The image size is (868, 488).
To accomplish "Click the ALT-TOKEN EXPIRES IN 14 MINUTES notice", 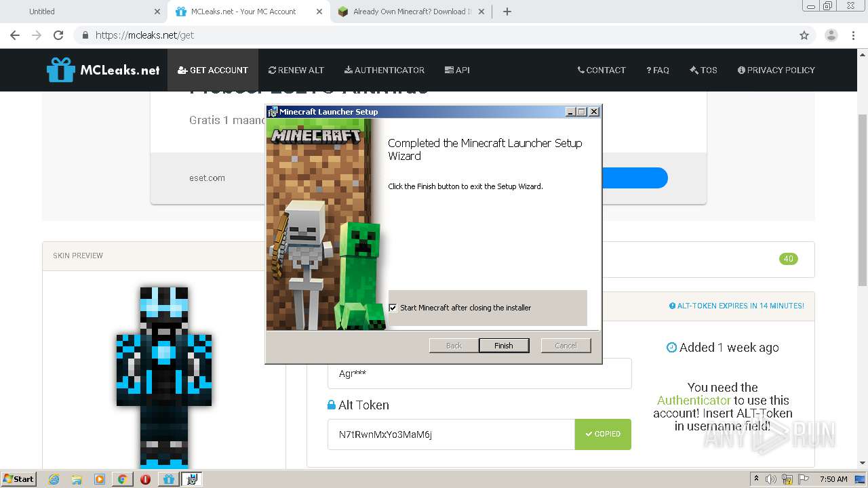I will click(x=736, y=306).
